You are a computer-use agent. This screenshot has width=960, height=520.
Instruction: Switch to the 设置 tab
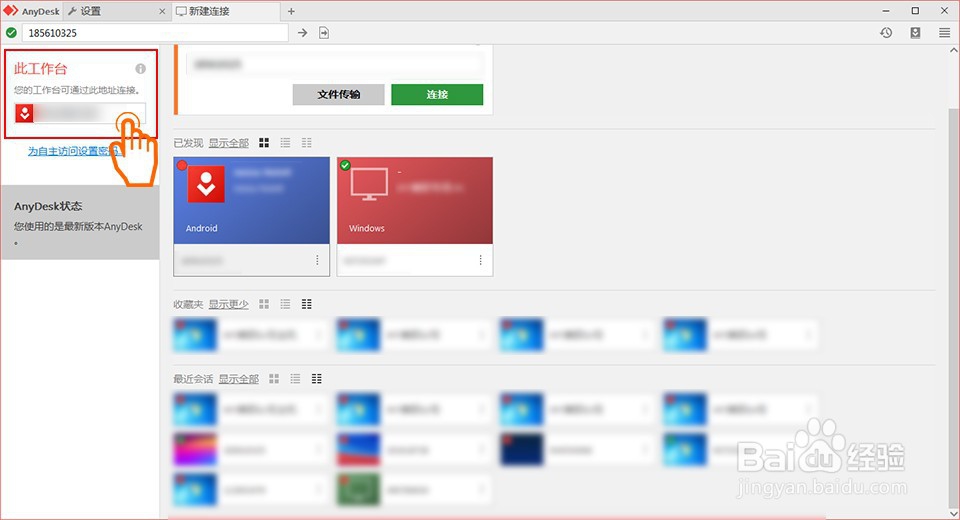point(116,11)
